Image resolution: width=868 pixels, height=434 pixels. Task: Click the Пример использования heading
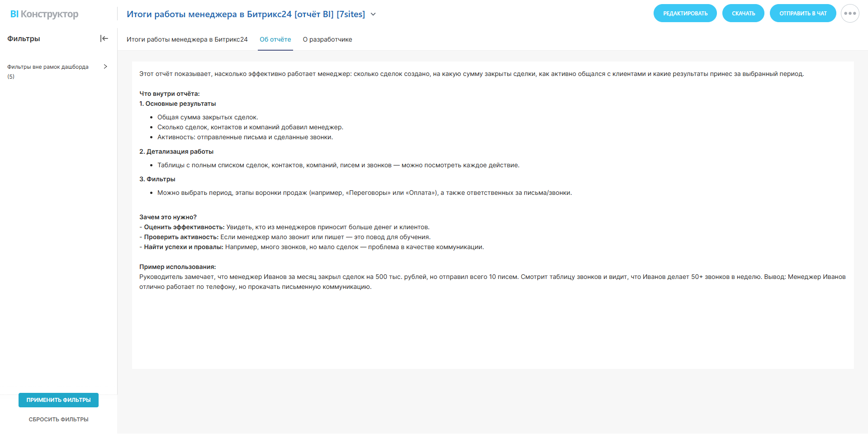coord(177,267)
